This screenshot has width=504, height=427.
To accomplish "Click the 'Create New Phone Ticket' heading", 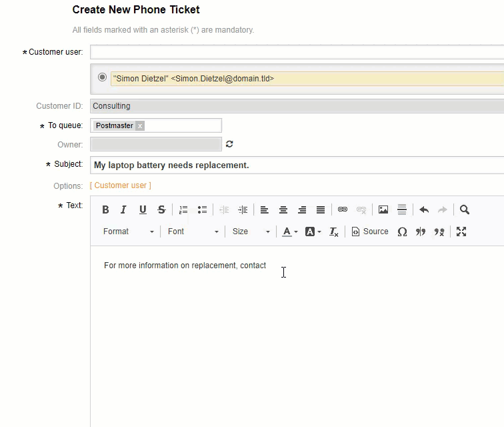I will (x=136, y=9).
